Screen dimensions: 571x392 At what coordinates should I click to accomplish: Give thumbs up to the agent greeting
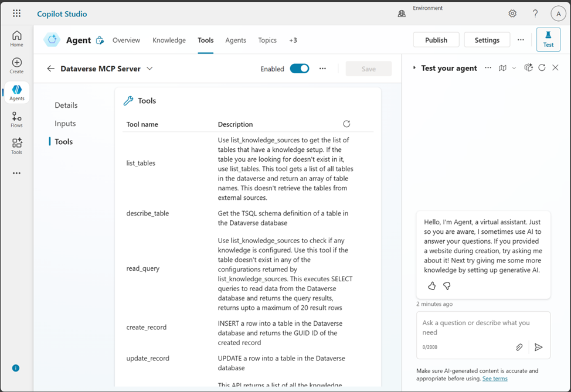[x=432, y=285]
